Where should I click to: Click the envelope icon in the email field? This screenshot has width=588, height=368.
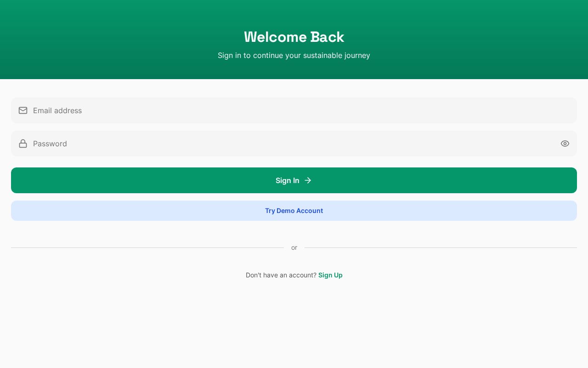click(x=23, y=110)
